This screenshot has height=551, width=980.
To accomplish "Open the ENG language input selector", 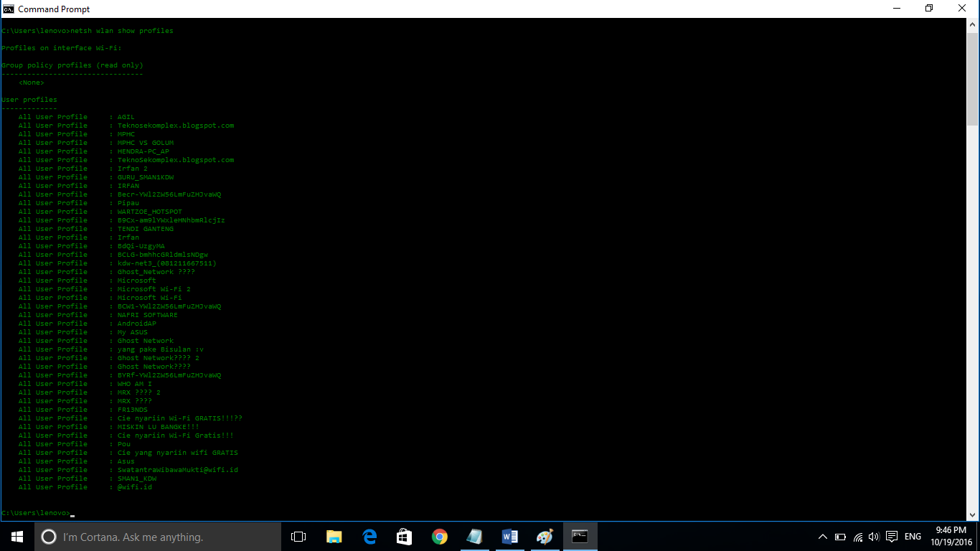I will [912, 536].
